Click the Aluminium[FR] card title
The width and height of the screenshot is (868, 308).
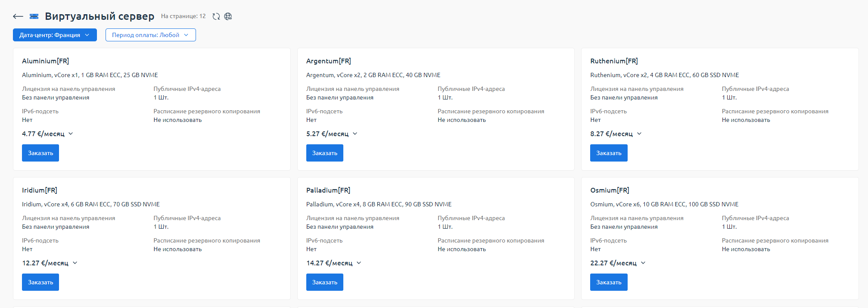45,61
